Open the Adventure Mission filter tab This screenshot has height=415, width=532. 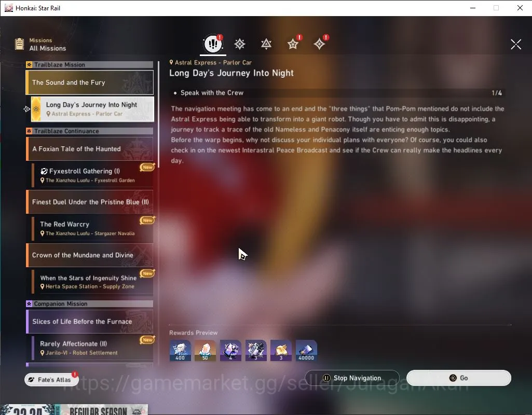click(319, 44)
